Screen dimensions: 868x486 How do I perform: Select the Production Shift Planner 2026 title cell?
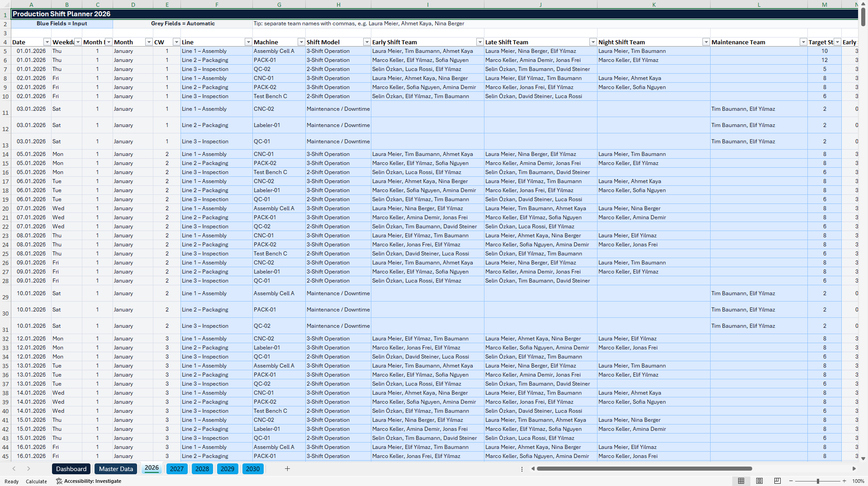[434, 14]
